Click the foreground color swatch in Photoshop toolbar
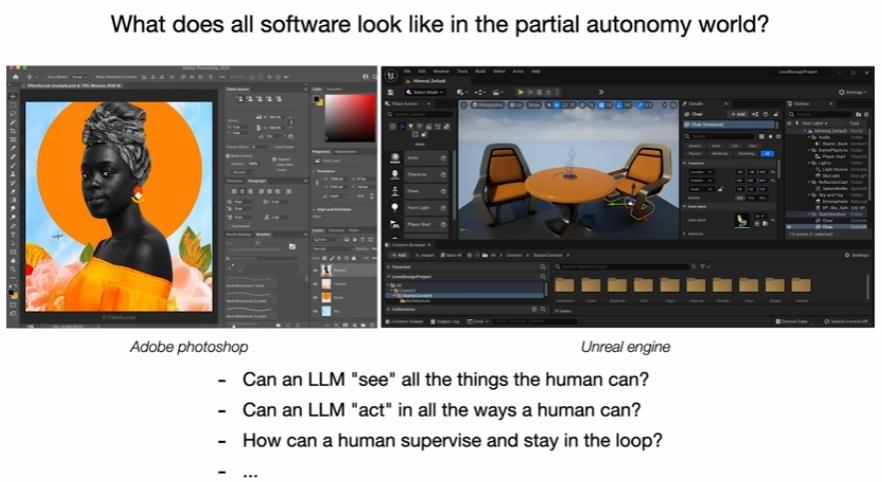Screen dimensions: 882x482 tap(11, 292)
